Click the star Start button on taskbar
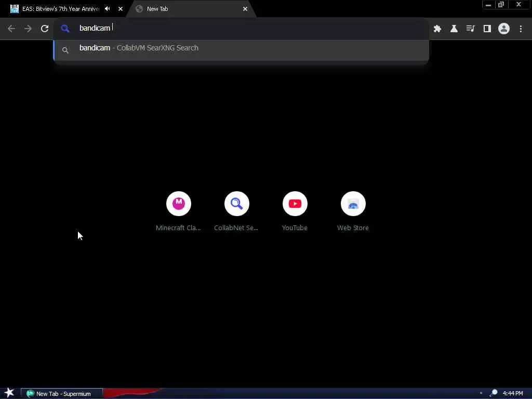 click(9, 393)
